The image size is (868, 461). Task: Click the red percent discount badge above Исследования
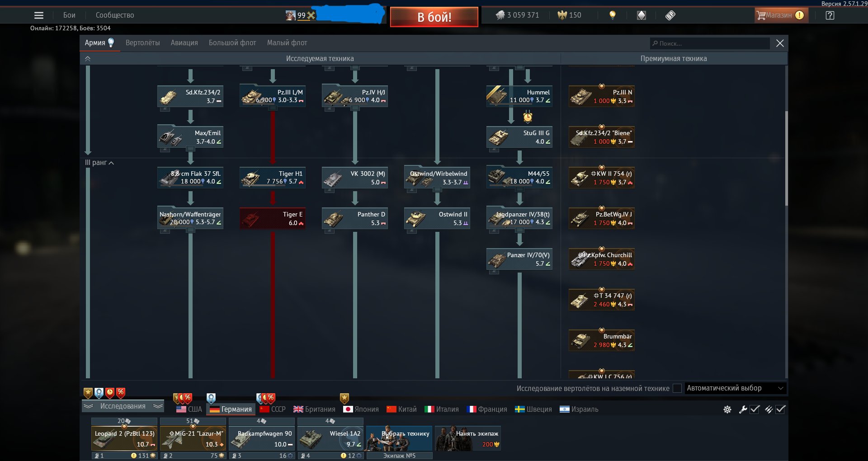121,393
